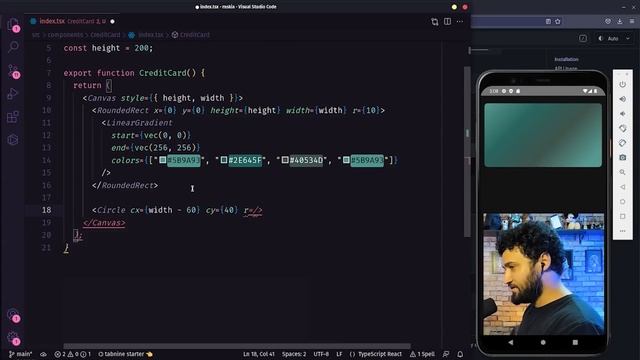Click the Installation link in browser page
640x360 pixels.
pos(566,60)
